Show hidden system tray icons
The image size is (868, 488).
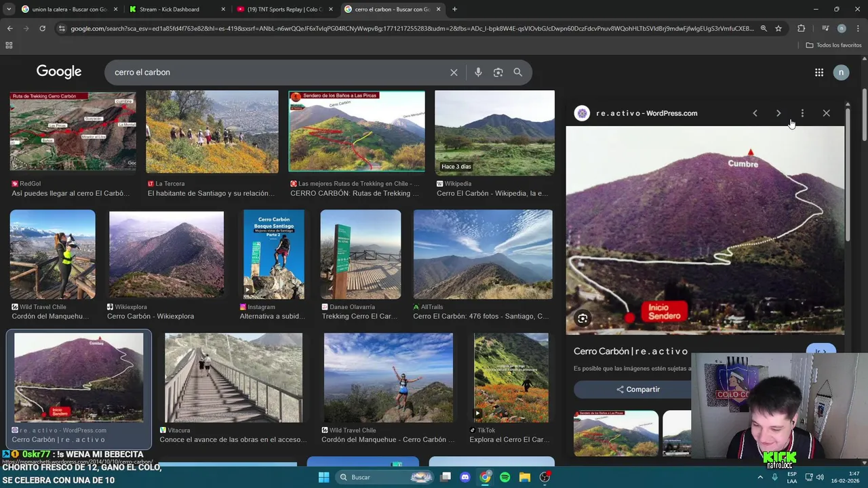coord(762,477)
